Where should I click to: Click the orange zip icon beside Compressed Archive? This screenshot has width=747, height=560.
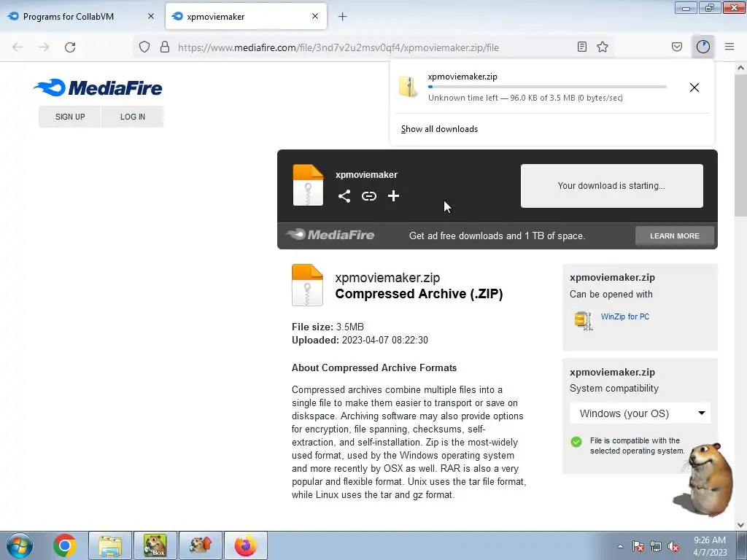[x=307, y=285]
